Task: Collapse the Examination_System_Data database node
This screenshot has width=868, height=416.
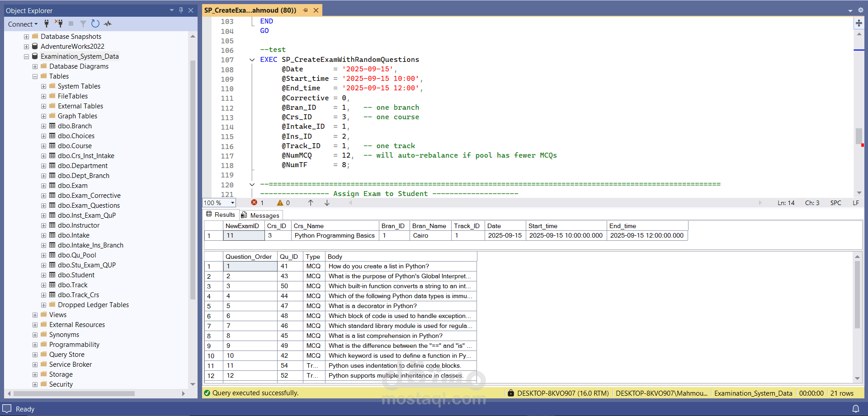Action: [26, 56]
